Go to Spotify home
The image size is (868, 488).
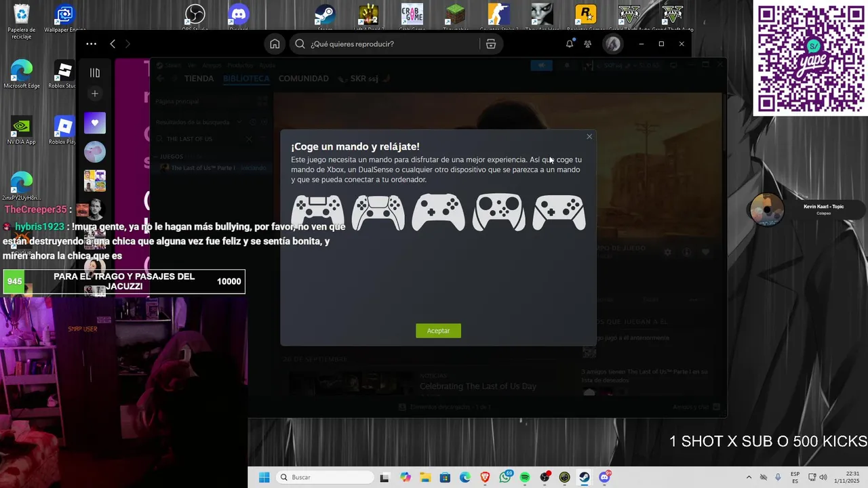pyautogui.click(x=275, y=44)
